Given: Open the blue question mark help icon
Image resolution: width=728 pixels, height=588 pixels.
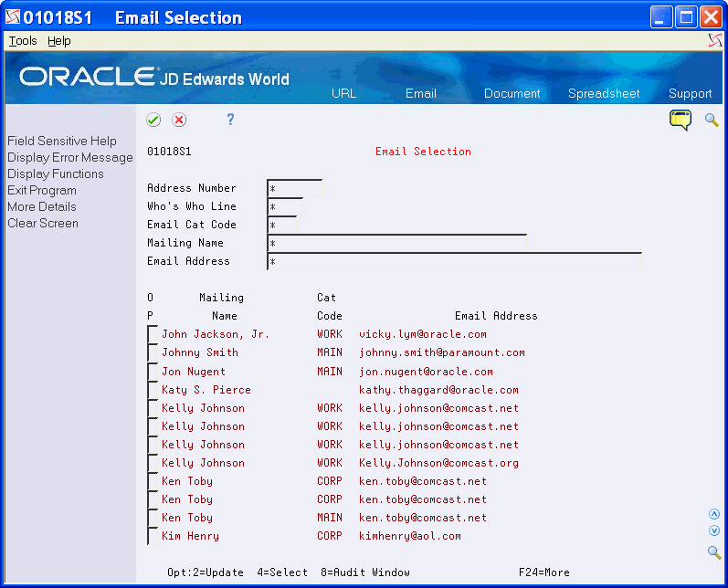Looking at the screenshot, I should pos(230,120).
